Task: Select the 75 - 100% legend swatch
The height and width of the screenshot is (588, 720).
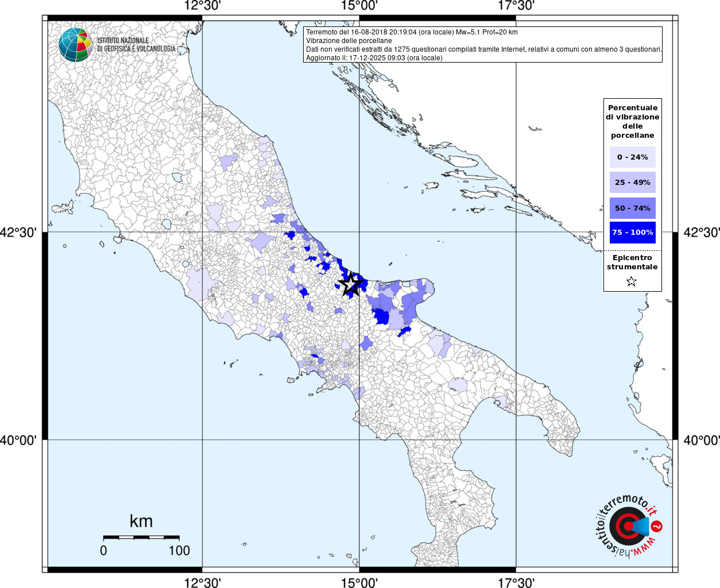Action: tap(633, 233)
